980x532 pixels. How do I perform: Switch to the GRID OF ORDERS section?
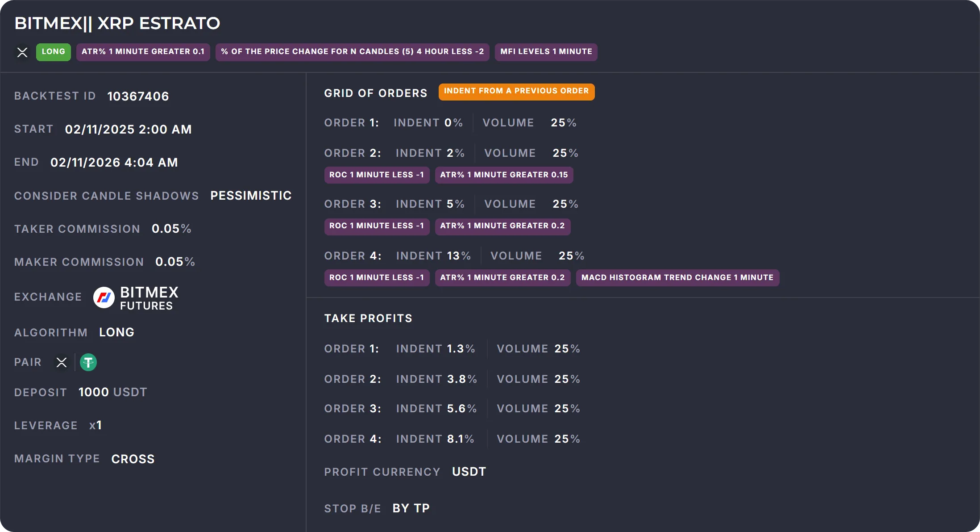pos(375,93)
